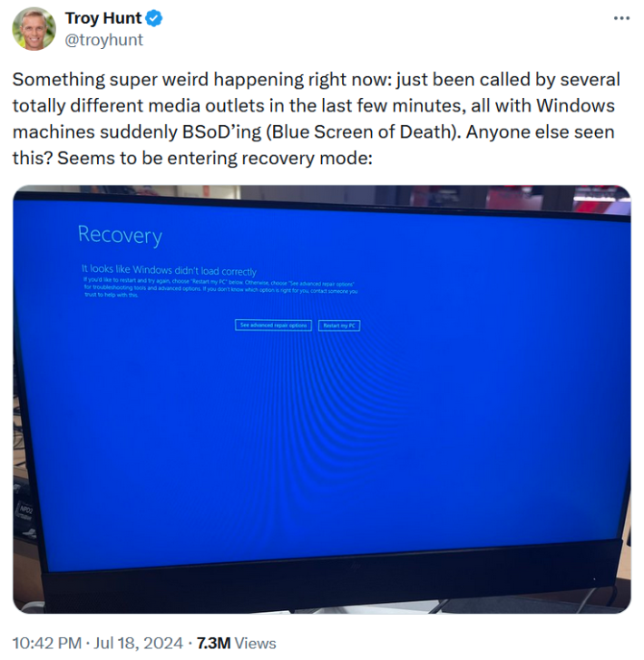Click the 7.3M Views count

[x=237, y=643]
